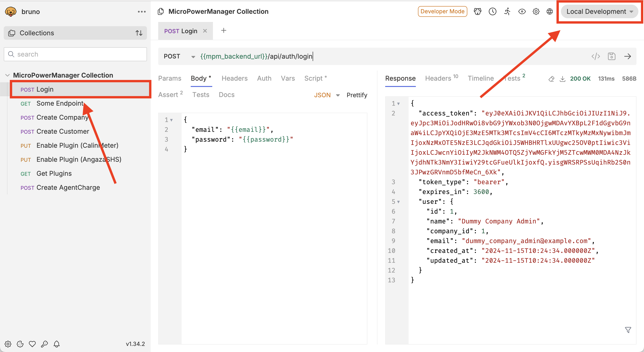Send the request with the arrow icon
The image size is (644, 352).
pos(627,56)
